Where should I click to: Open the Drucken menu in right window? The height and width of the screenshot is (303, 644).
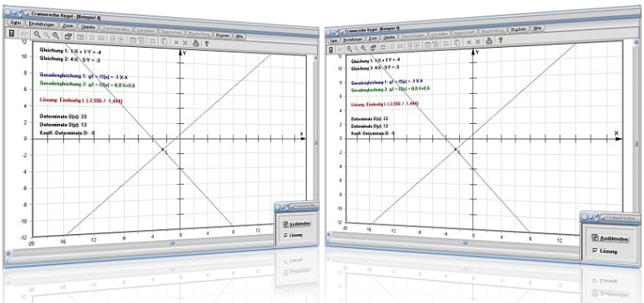tap(518, 30)
